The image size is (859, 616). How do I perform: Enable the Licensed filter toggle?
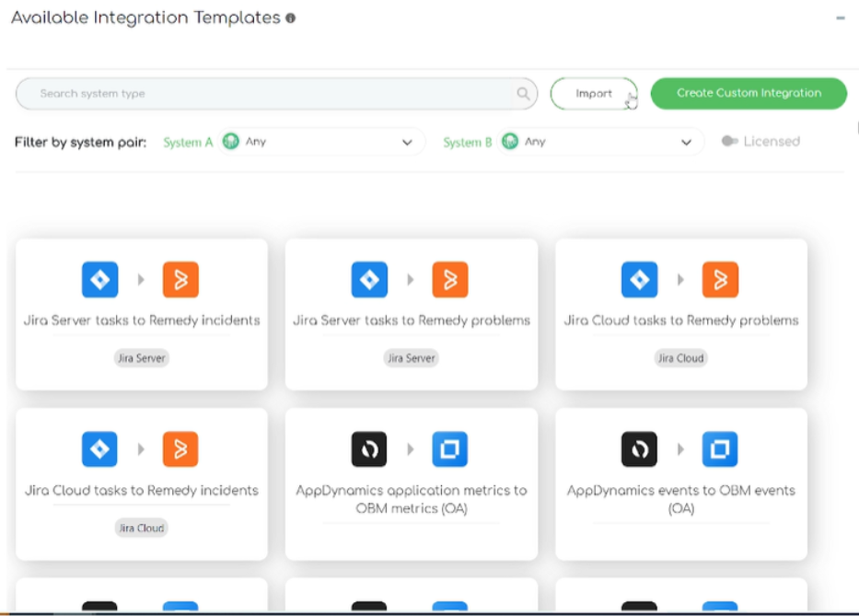pos(730,141)
